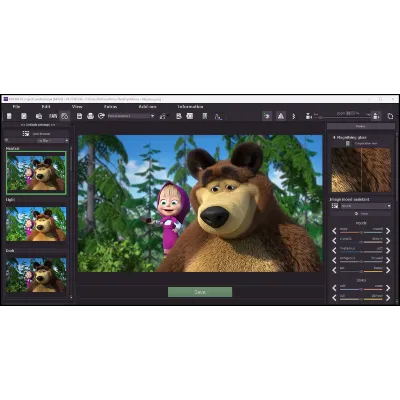Click the main bear image preview
Screen dimensions: 400x400
point(200,203)
